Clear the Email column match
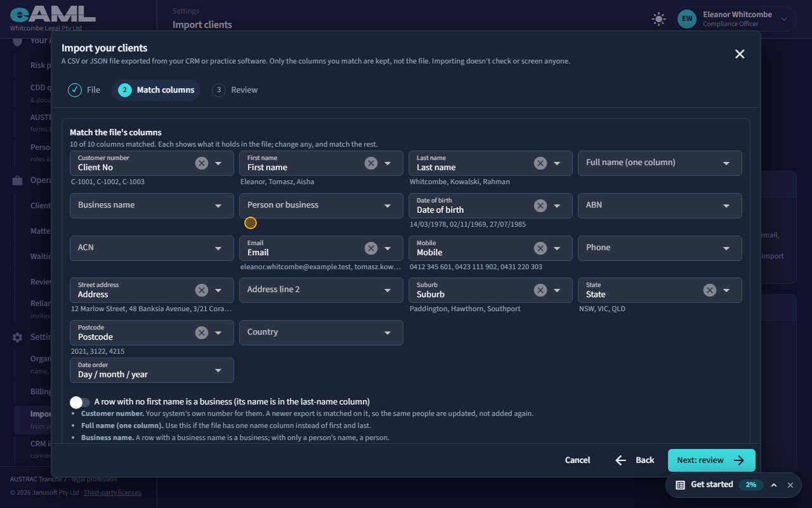This screenshot has width=812, height=508. pos(371,248)
